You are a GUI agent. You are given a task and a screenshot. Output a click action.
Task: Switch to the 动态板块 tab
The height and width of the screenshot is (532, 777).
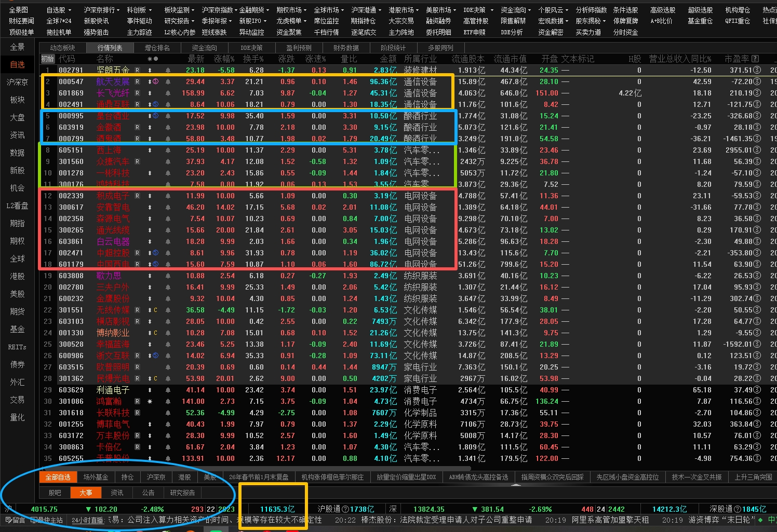pos(62,48)
